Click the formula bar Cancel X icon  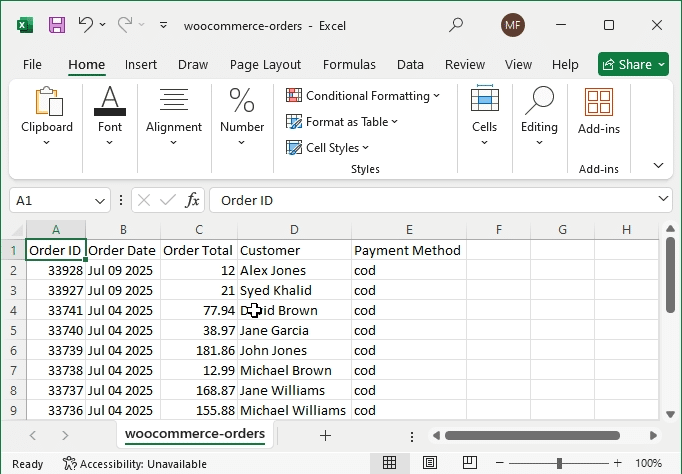144,200
